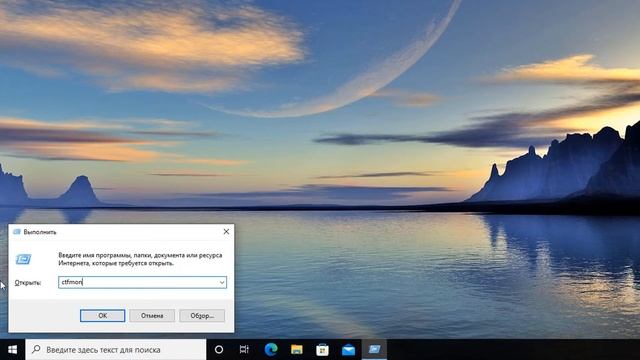Launch Microsoft Edge from the taskbar
640x360 pixels.
click(271, 350)
